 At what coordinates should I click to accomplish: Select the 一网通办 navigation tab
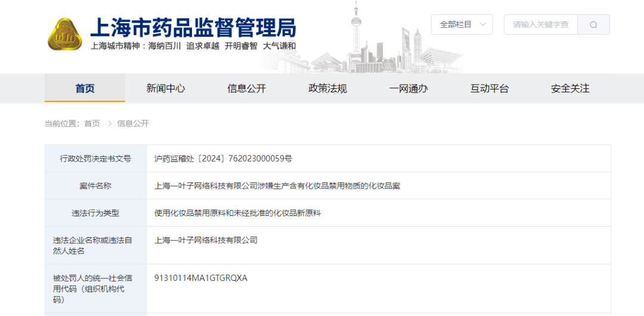(408, 88)
